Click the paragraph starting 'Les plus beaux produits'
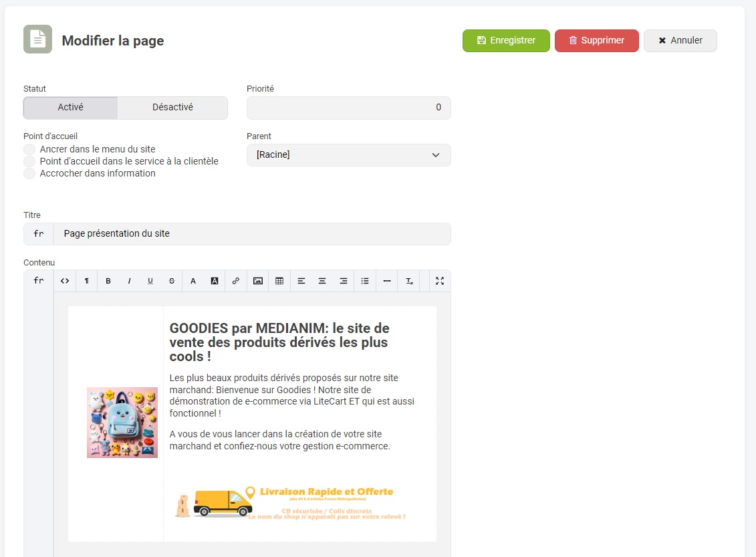 click(291, 395)
